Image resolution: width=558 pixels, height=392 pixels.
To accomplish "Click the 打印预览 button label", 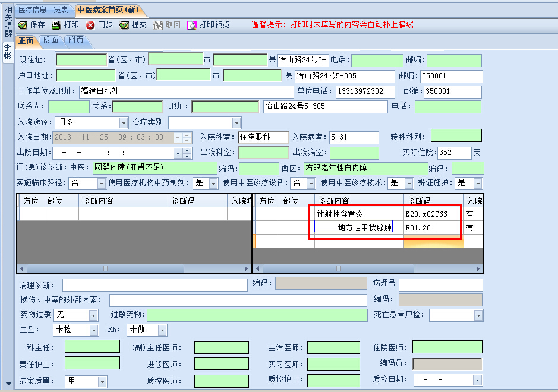I will tap(215, 24).
